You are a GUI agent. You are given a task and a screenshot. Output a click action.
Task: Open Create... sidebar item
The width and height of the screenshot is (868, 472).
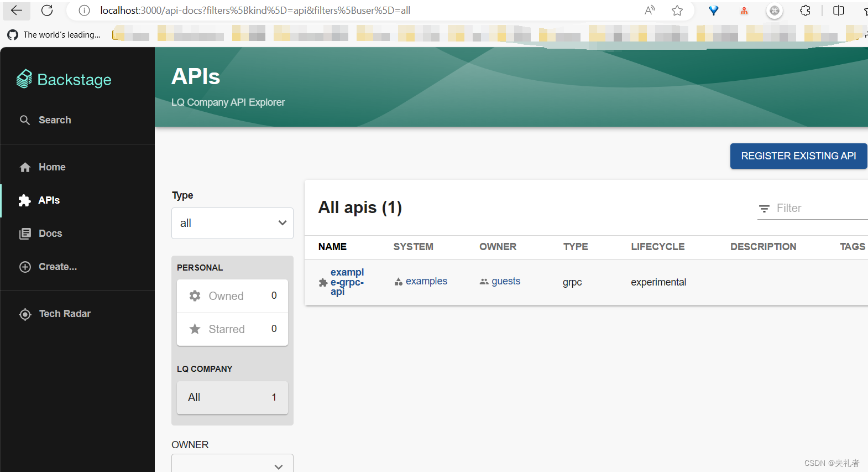(x=77, y=267)
